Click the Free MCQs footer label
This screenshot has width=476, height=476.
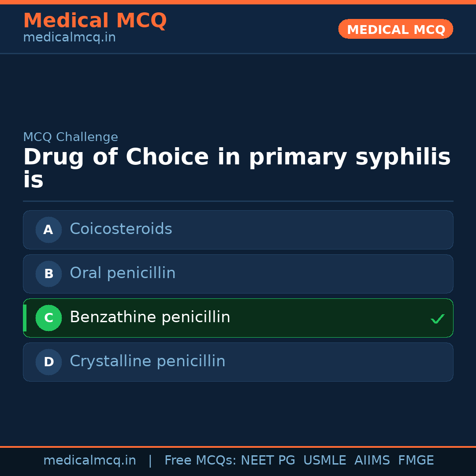tap(201, 461)
